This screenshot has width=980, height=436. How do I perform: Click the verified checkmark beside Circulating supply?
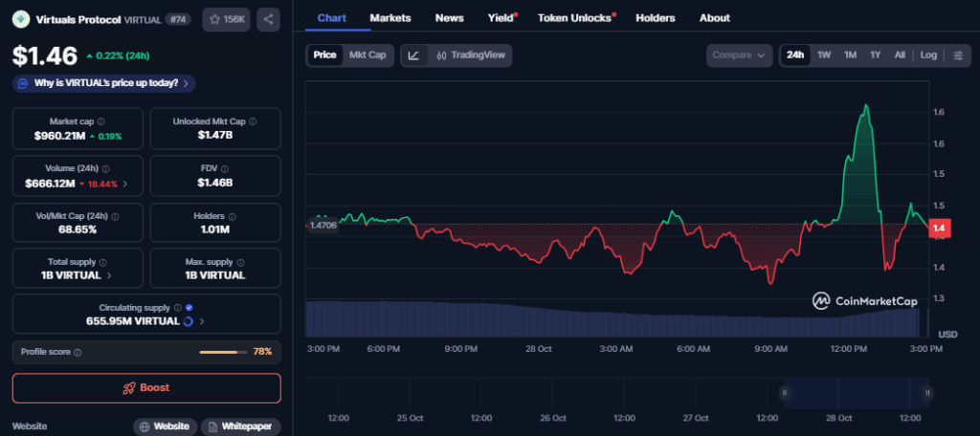pyautogui.click(x=189, y=308)
